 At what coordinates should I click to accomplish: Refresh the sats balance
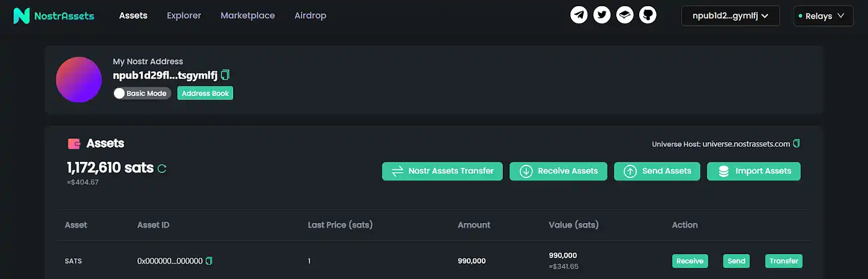point(162,168)
